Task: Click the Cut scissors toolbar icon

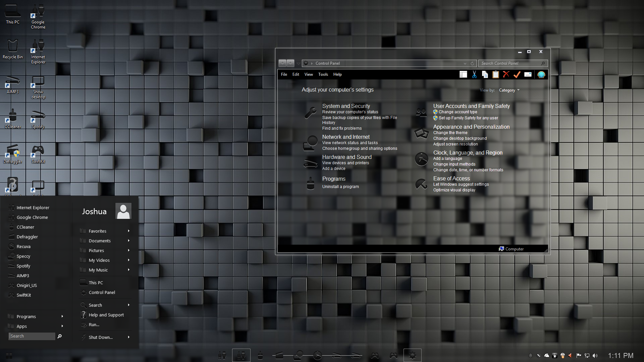Action: 474,74
